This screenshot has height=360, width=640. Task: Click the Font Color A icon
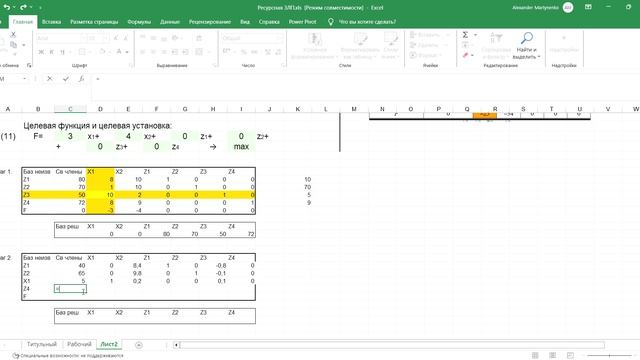click(119, 52)
